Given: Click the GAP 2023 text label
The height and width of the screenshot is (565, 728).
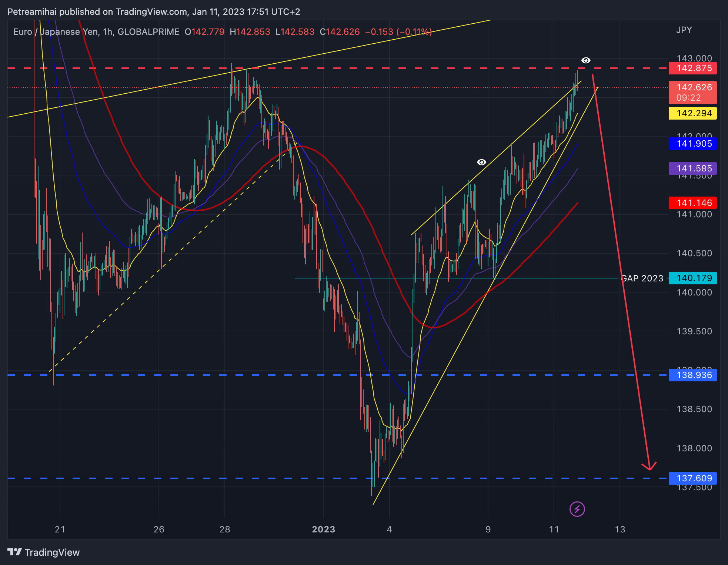Looking at the screenshot, I should [642, 278].
